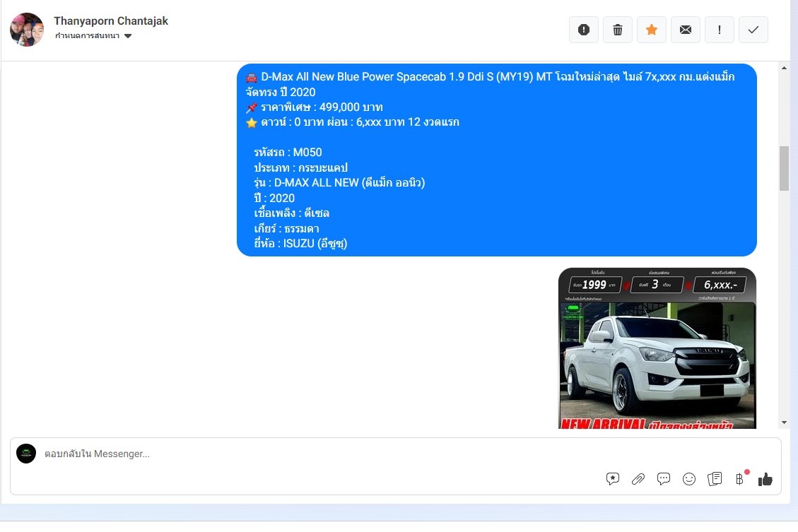This screenshot has height=532, width=798.
Task: Open Thanyaporn Chantajak contact name
Action: 111,21
